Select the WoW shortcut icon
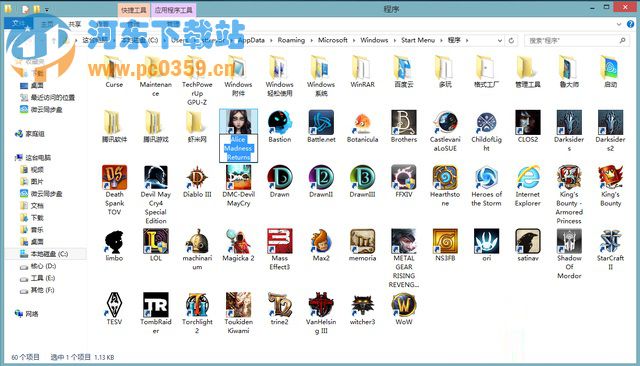Screen dimensions: 640x366 (404, 304)
